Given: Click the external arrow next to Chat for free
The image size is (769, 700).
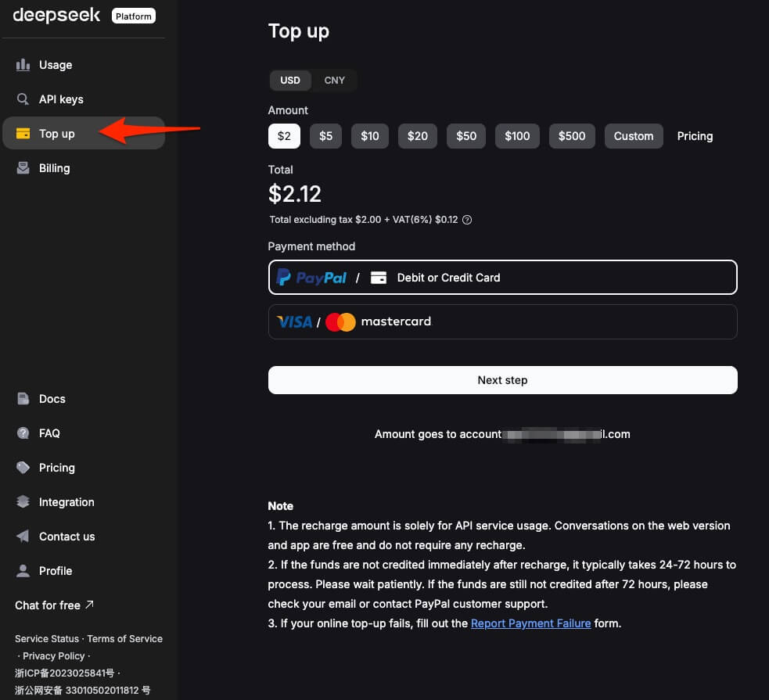Looking at the screenshot, I should coord(89,605).
